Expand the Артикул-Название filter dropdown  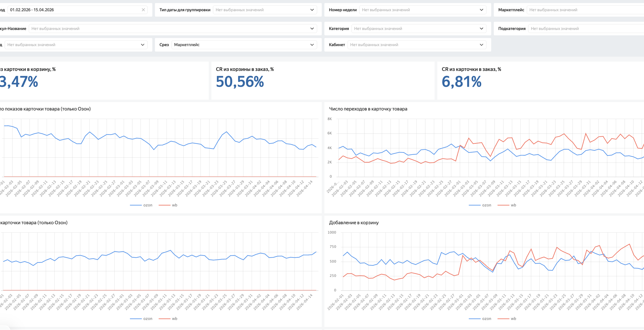click(x=173, y=29)
